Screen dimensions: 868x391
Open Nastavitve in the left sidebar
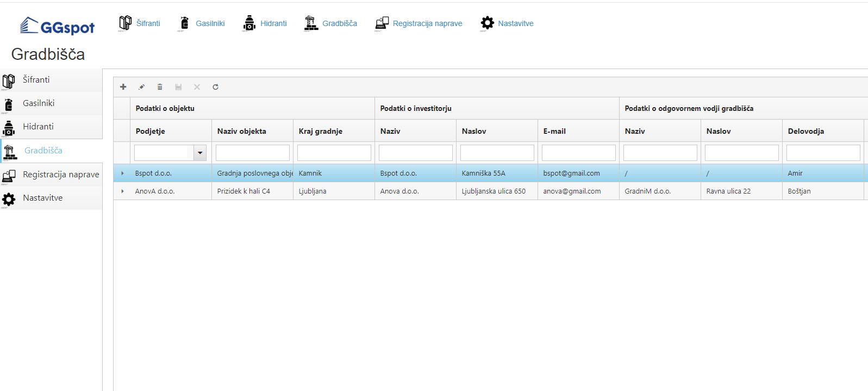tap(42, 198)
